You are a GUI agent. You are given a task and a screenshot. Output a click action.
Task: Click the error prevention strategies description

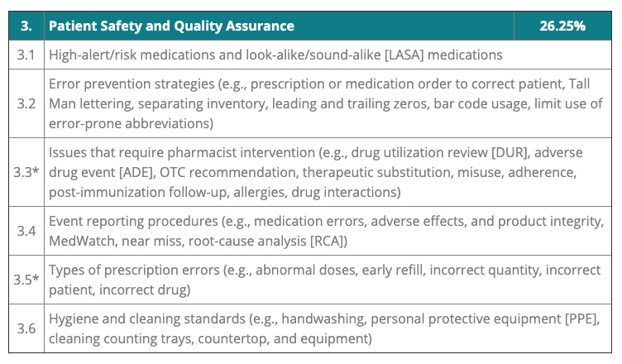pyautogui.click(x=323, y=104)
